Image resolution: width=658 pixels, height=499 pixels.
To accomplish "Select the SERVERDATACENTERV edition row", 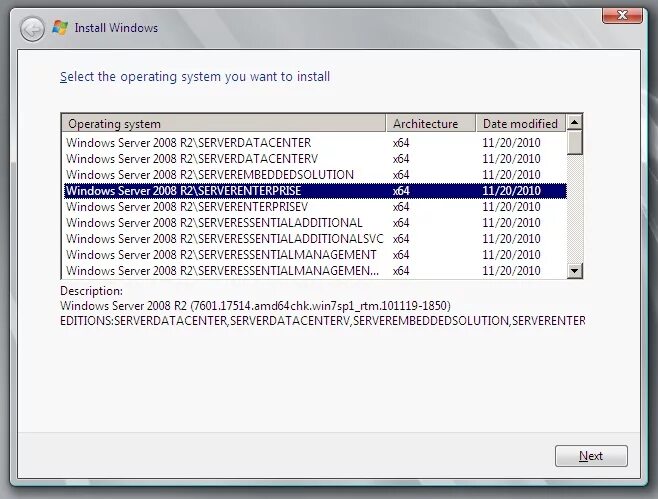I will point(315,159).
